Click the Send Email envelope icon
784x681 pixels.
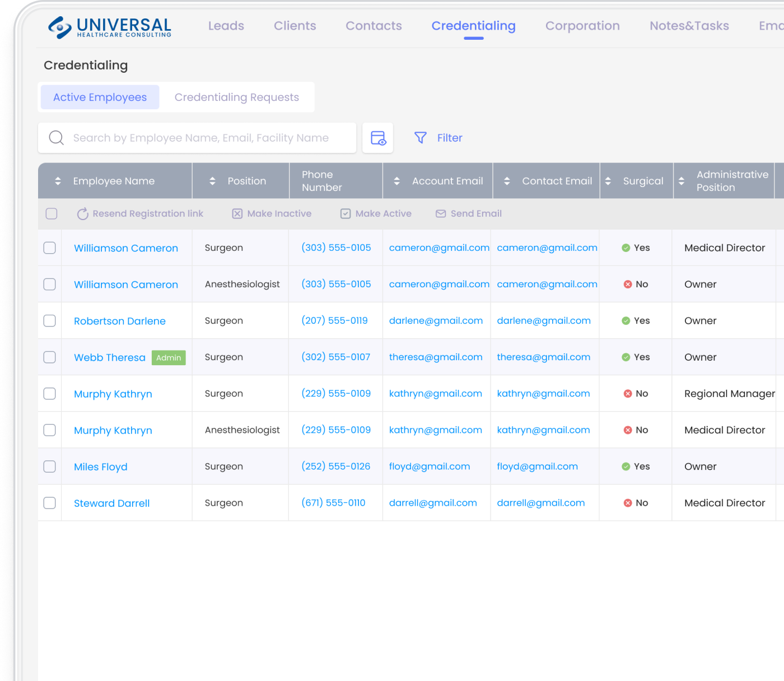point(441,214)
